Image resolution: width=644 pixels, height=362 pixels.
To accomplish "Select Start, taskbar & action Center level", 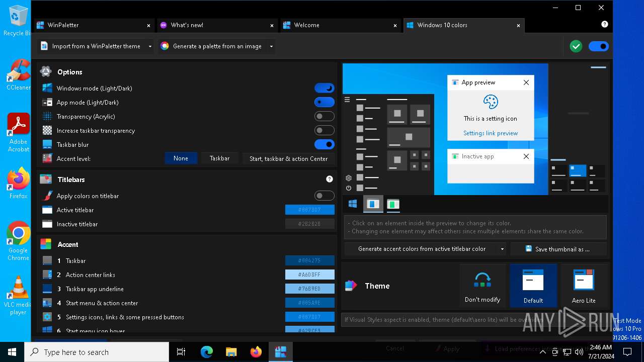I will tap(288, 158).
